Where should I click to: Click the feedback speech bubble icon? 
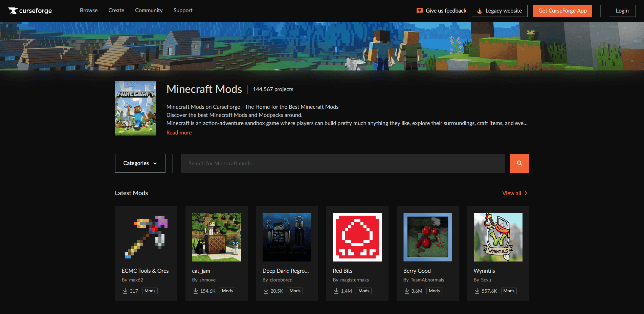[419, 11]
